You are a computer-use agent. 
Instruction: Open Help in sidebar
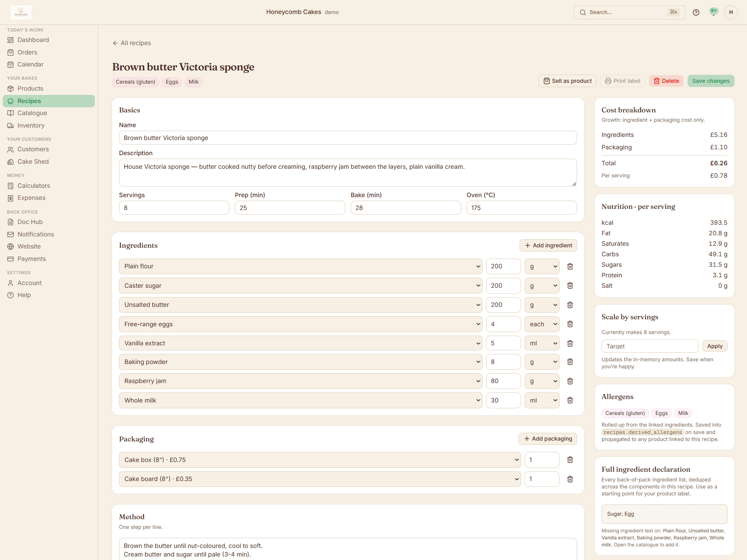pos(49,295)
